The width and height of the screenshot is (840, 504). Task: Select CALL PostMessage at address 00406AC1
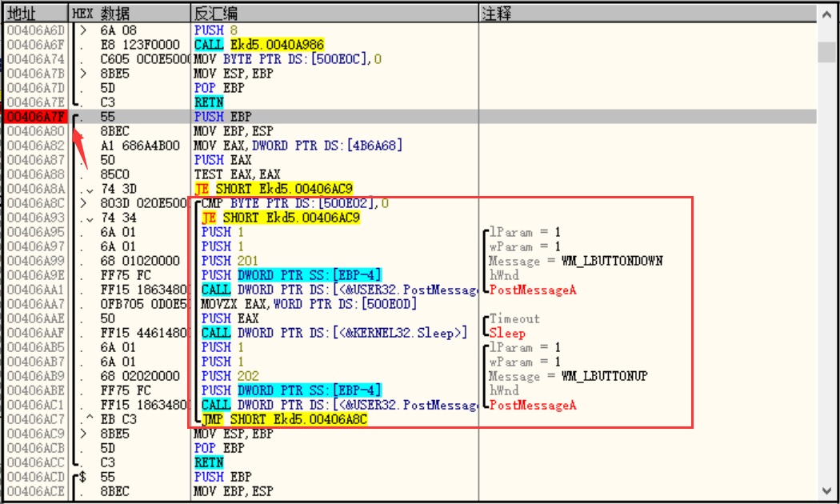pyautogui.click(x=340, y=406)
